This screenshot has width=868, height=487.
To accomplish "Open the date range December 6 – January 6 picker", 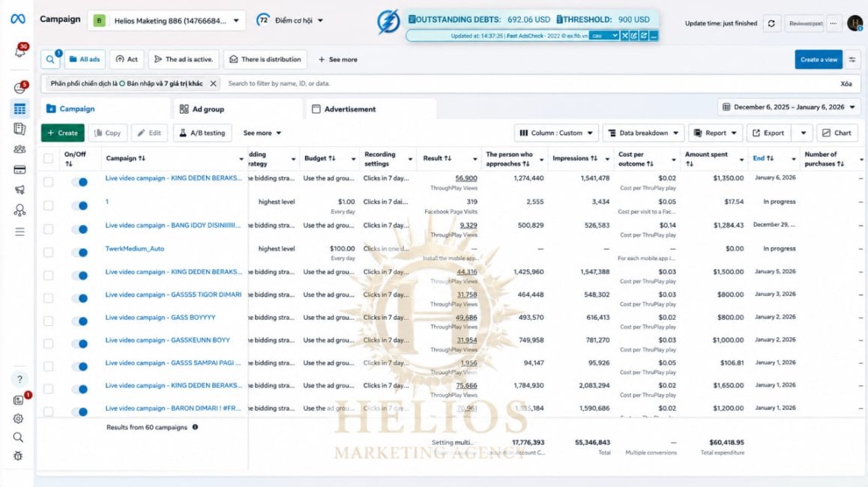I will pyautogui.click(x=789, y=107).
